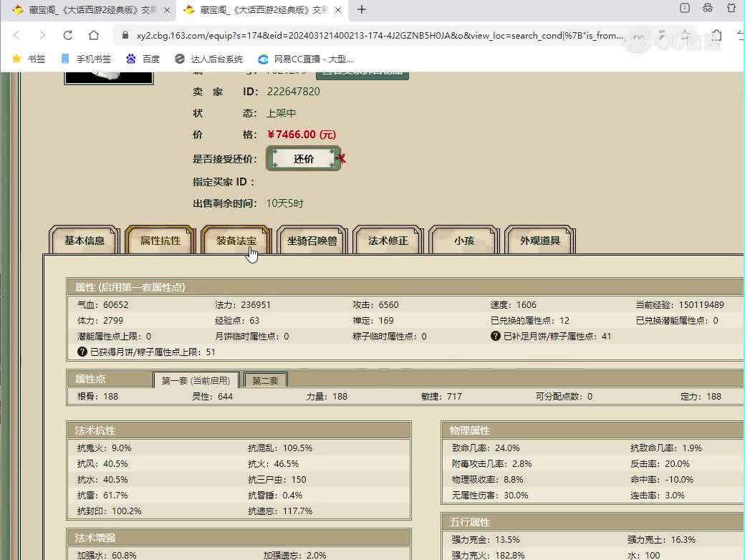This screenshot has width=745, height=560.
Task: Open the 外观道具 tab
Action: pyautogui.click(x=540, y=241)
